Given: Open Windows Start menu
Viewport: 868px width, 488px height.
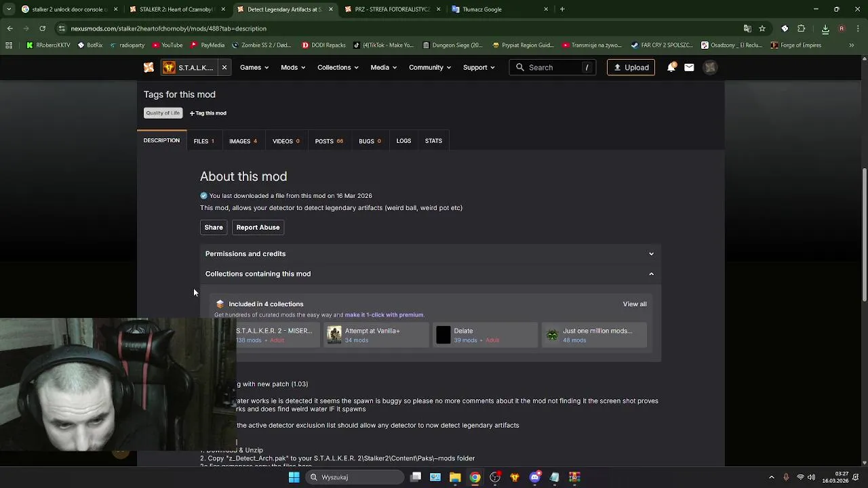Looking at the screenshot, I should 294,477.
